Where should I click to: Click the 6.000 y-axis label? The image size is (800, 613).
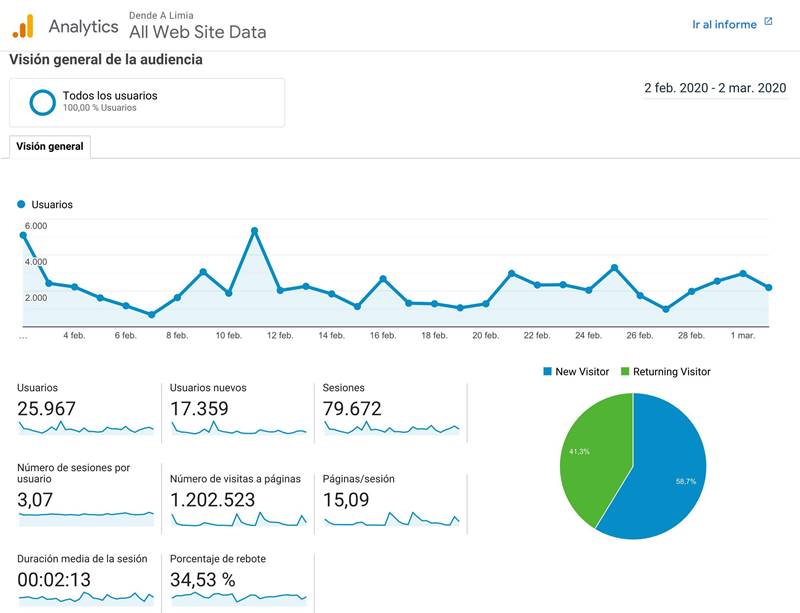click(x=36, y=226)
